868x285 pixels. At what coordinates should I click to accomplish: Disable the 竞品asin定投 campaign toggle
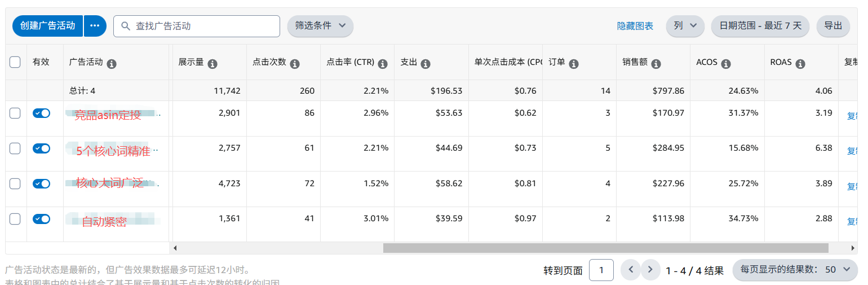[x=41, y=113]
